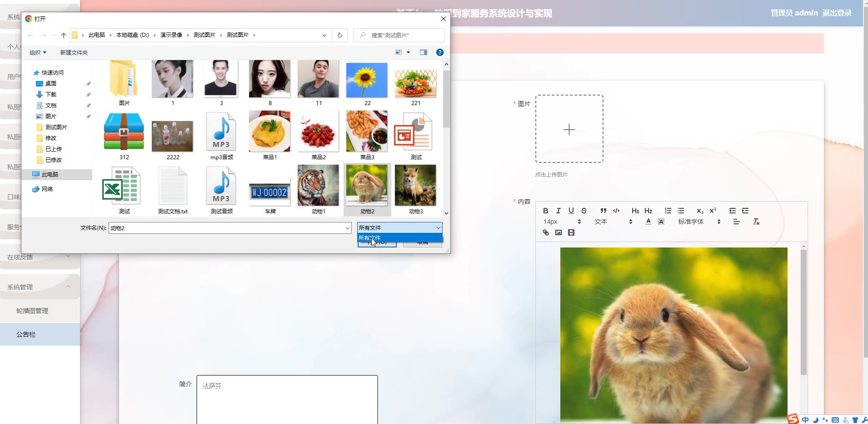Screen dimensions: 868x424
Task: Open the 组织 menu in file dialog
Action: (38, 52)
